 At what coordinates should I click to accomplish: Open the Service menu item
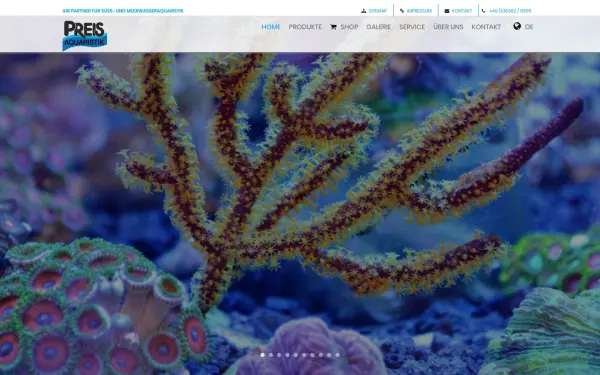[x=412, y=27]
